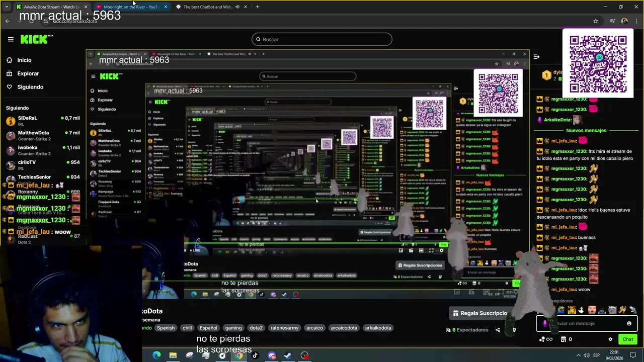
Task: Open Explorar in the sidebar
Action: 28,73
